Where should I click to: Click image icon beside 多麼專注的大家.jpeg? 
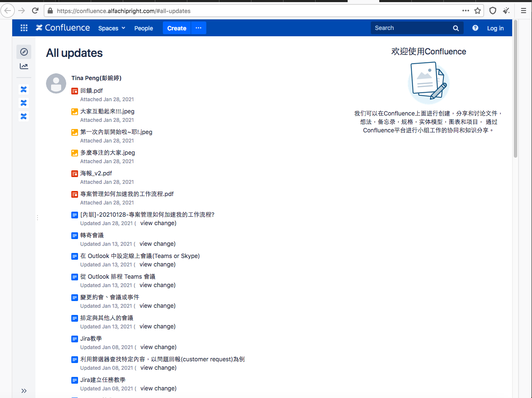tap(75, 153)
